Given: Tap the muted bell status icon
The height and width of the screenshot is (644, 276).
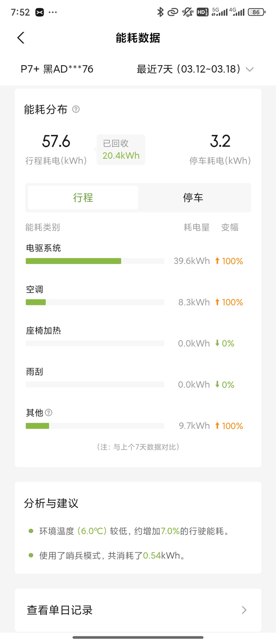Looking at the screenshot, I should [x=188, y=12].
